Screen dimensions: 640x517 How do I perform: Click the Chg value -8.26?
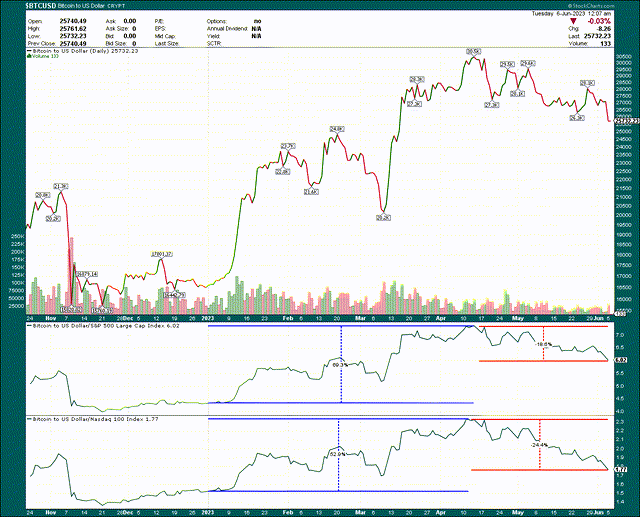604,29
